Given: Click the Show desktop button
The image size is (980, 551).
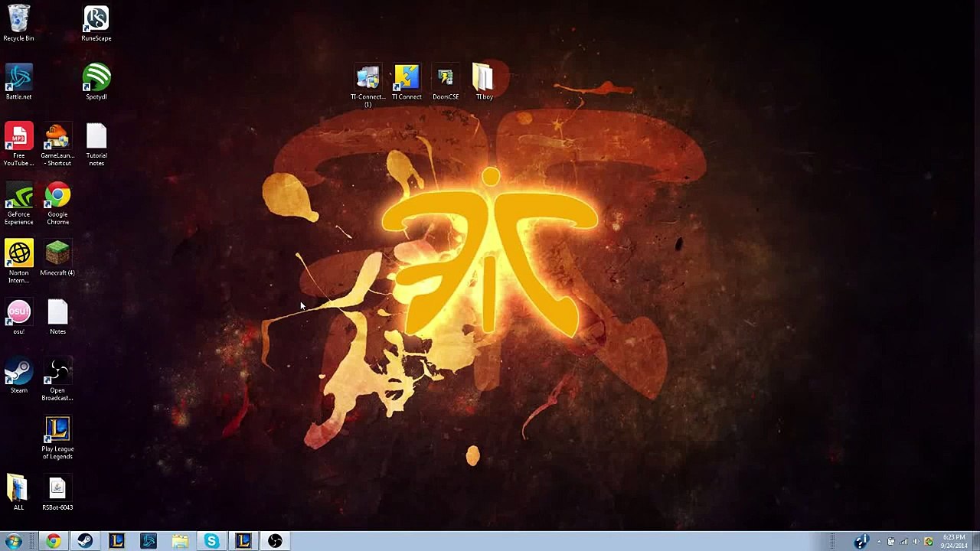Looking at the screenshot, I should click(975, 541).
